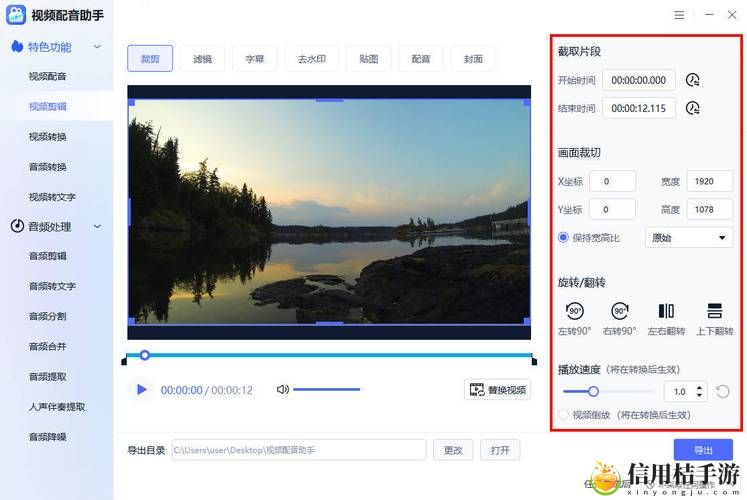
Task: Open 视频配音 in the sidebar
Action: (48, 76)
